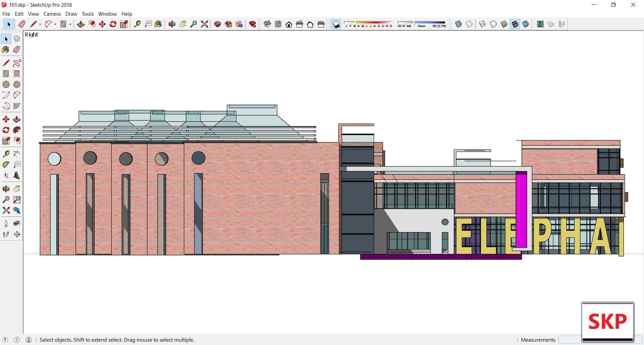Select Tape Measure tool in top toolbar

click(137, 24)
